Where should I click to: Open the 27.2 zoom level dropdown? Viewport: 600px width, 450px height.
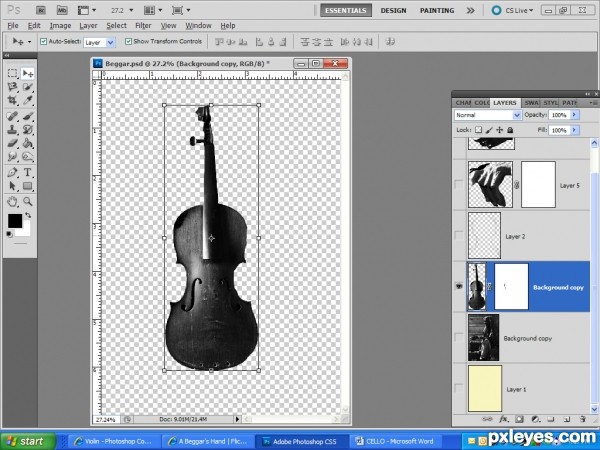click(x=131, y=10)
